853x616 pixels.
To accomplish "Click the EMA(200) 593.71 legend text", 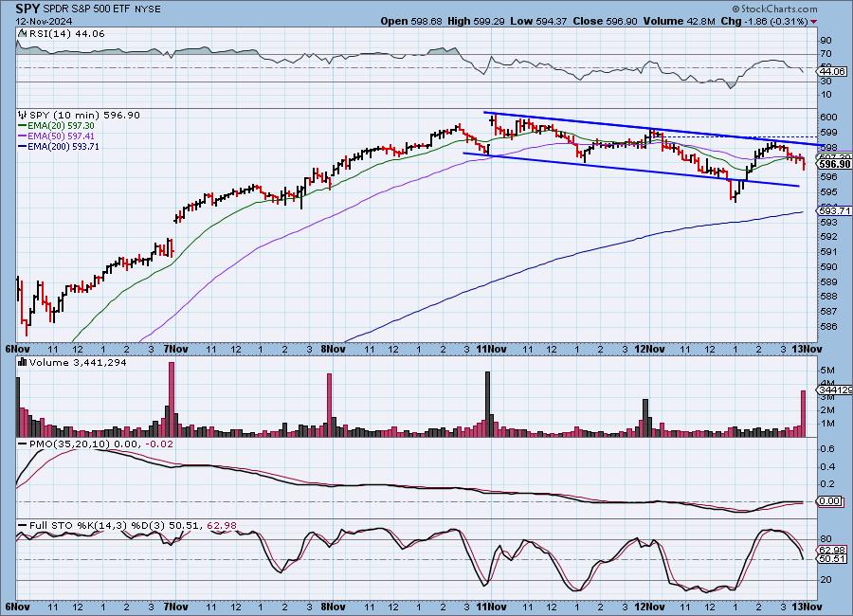I will (x=64, y=146).
